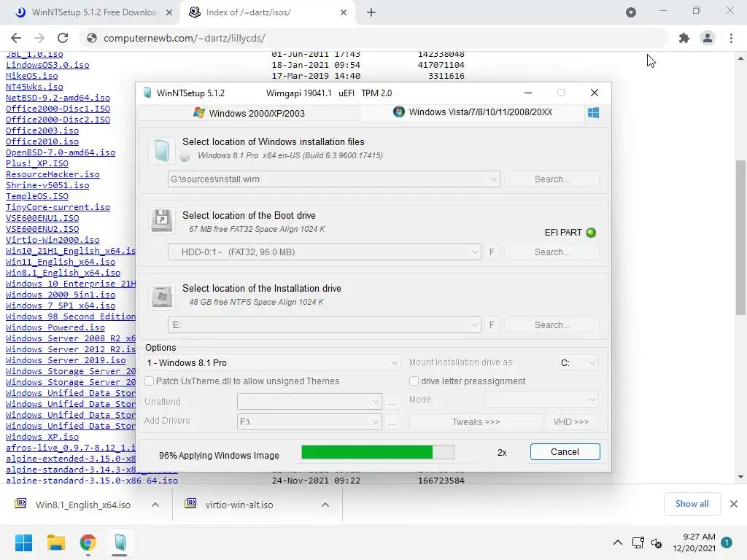Switch to WinNTSetup 5.1.2 Free Download browser tab

(x=90, y=12)
